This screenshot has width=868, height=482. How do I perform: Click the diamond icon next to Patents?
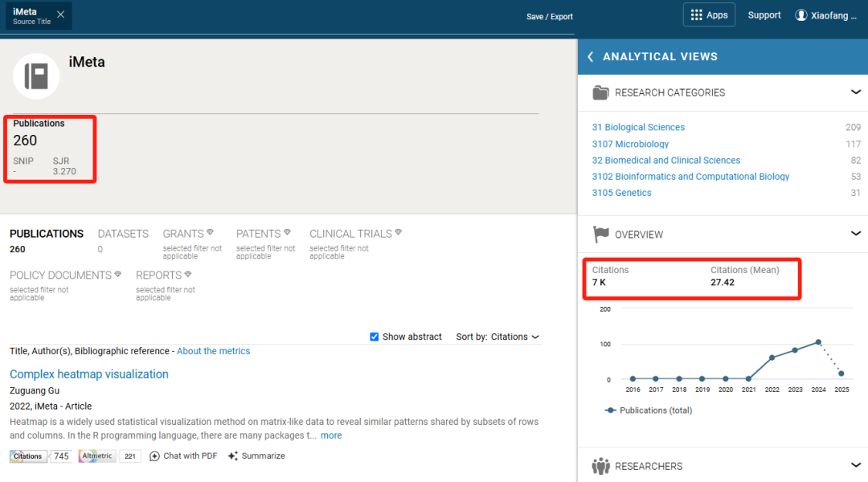coord(287,232)
